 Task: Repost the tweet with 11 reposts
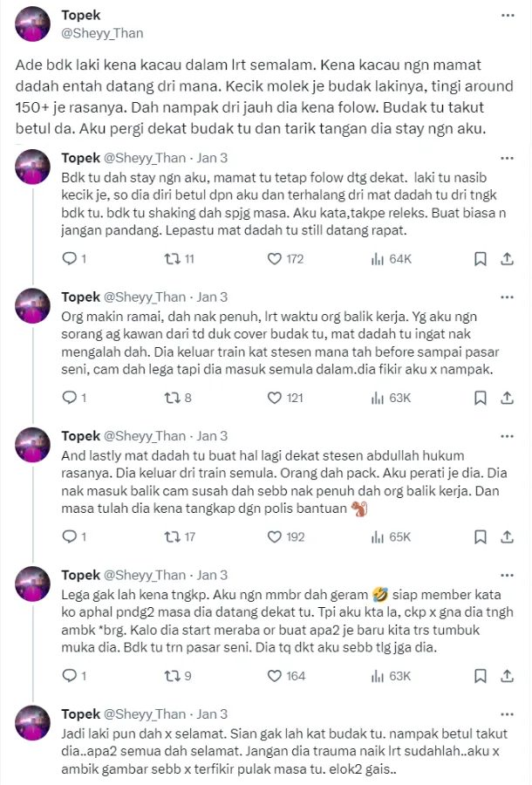[172, 259]
